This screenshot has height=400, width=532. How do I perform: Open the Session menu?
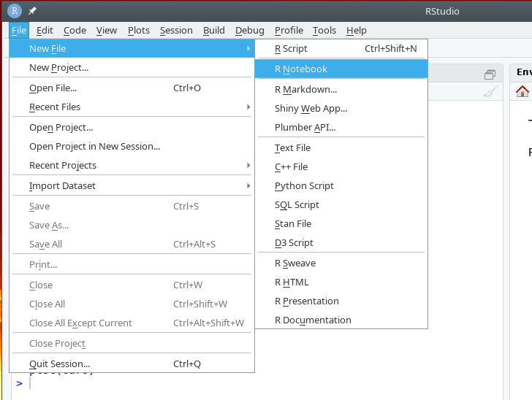[x=176, y=31]
